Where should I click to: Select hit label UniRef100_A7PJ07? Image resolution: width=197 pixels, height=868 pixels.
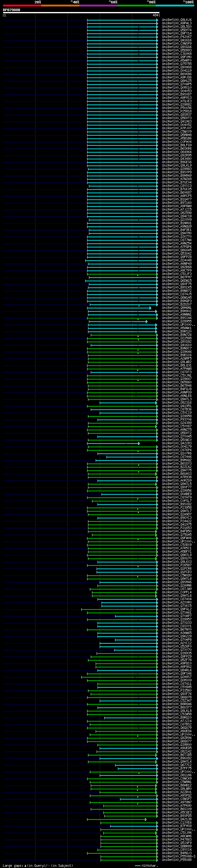(177, 128)
